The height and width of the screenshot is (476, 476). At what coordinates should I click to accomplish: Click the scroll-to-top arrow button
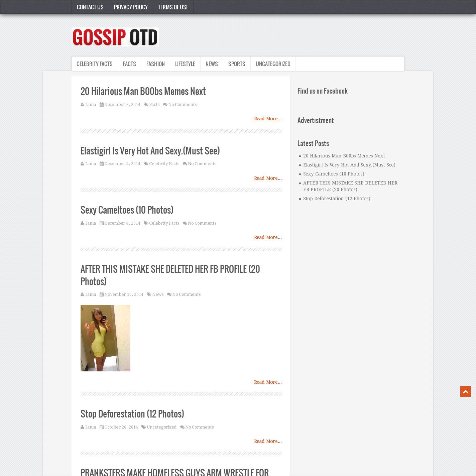point(465,391)
